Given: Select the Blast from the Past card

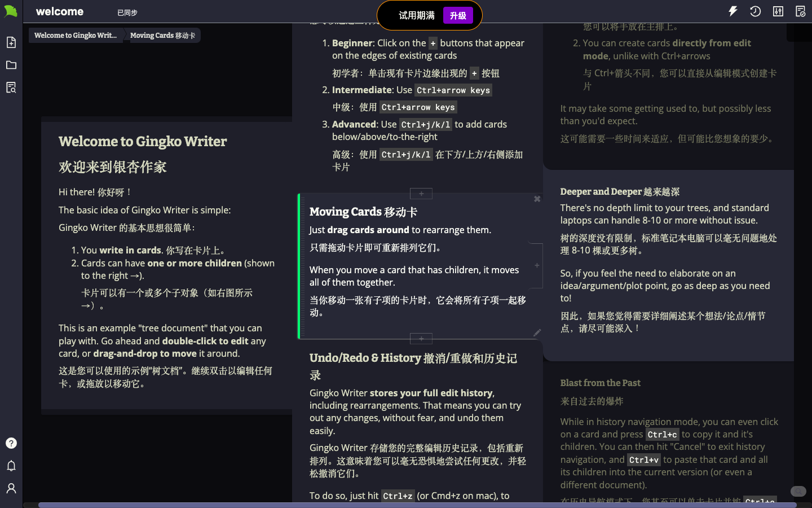Looking at the screenshot, I should click(x=668, y=432).
